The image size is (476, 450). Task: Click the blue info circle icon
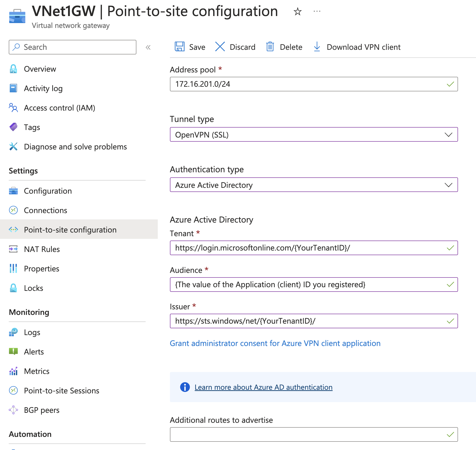coord(185,387)
